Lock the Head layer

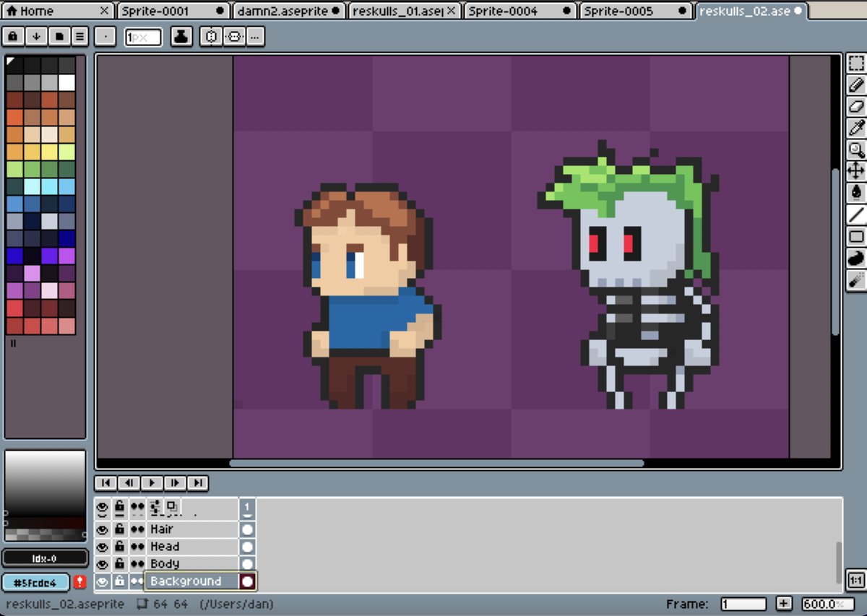120,547
